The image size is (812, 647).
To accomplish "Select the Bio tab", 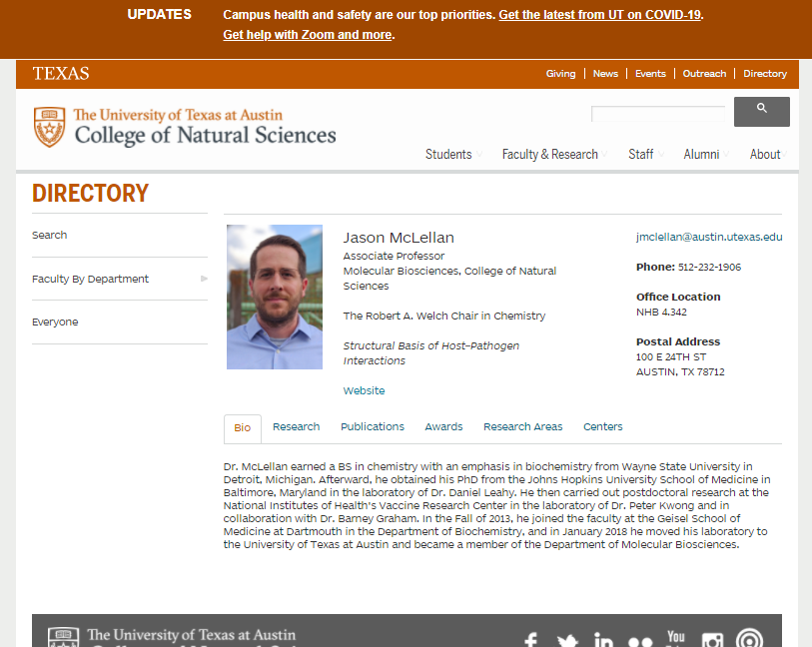I will point(243,428).
